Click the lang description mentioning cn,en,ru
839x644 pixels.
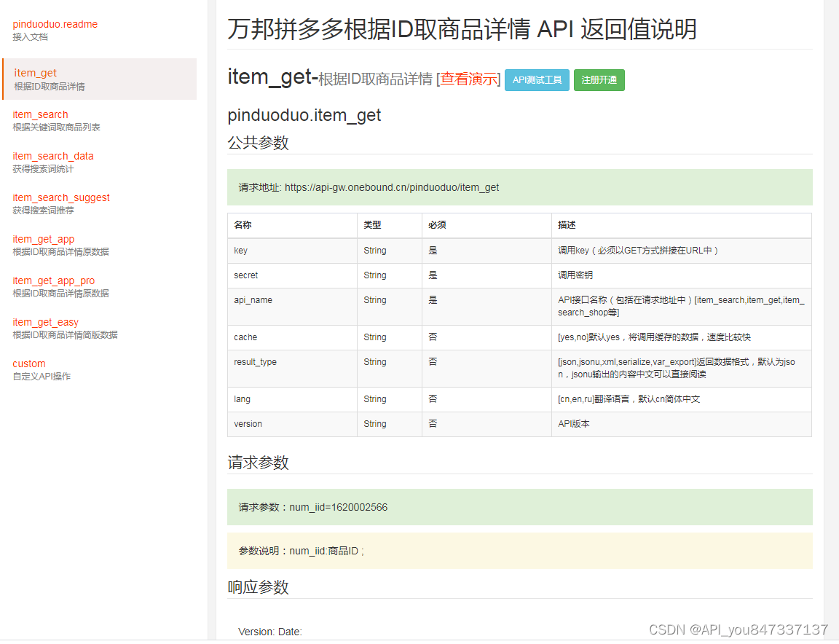click(x=681, y=399)
